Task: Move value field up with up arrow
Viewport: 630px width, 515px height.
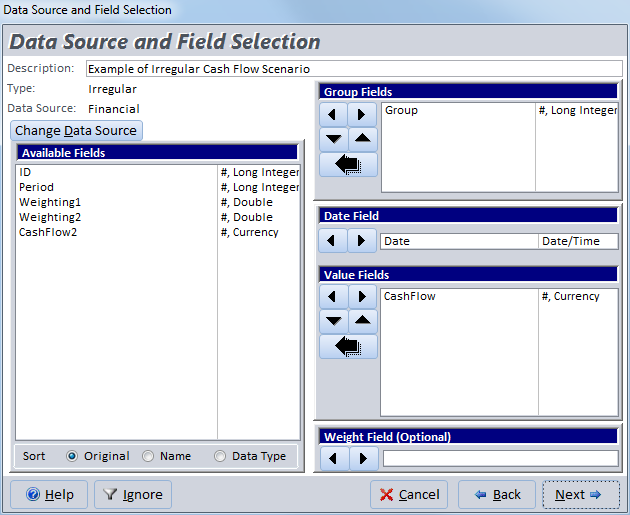Action: [362, 321]
